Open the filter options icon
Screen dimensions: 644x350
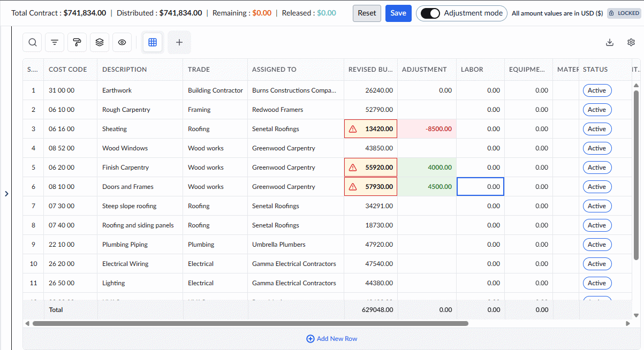[x=55, y=42]
